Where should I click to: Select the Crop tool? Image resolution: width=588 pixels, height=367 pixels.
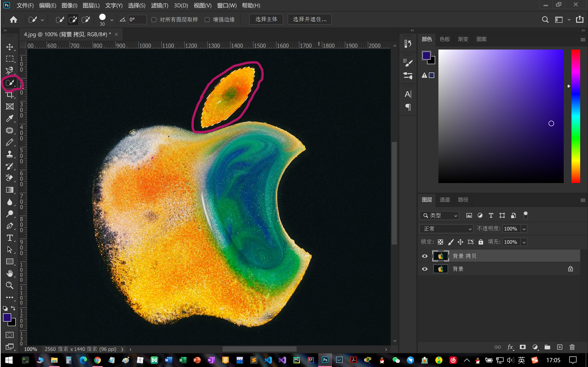tap(10, 95)
